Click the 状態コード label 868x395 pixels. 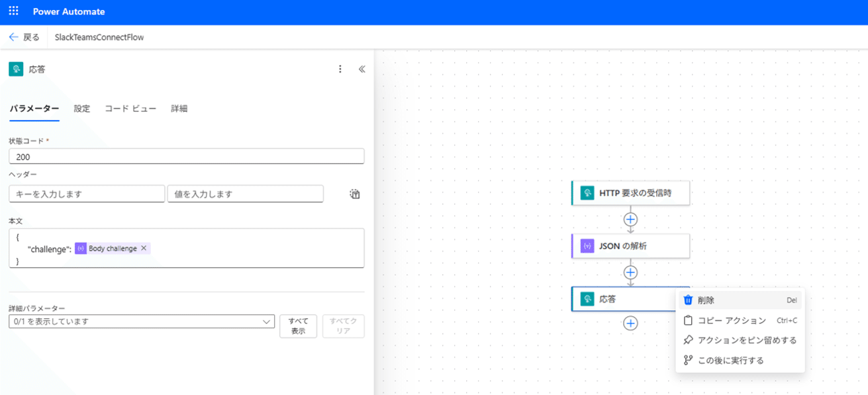tap(26, 141)
